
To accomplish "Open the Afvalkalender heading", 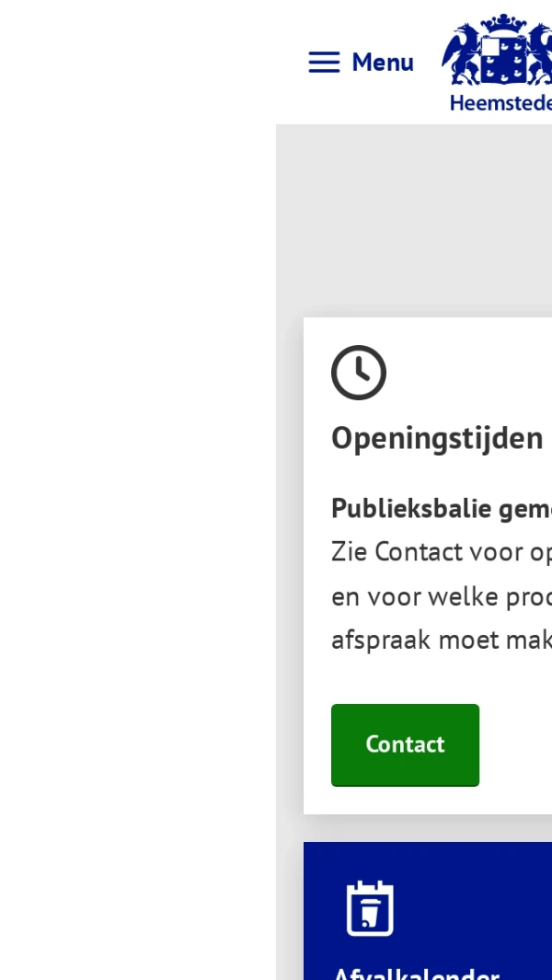I will 416,972.
